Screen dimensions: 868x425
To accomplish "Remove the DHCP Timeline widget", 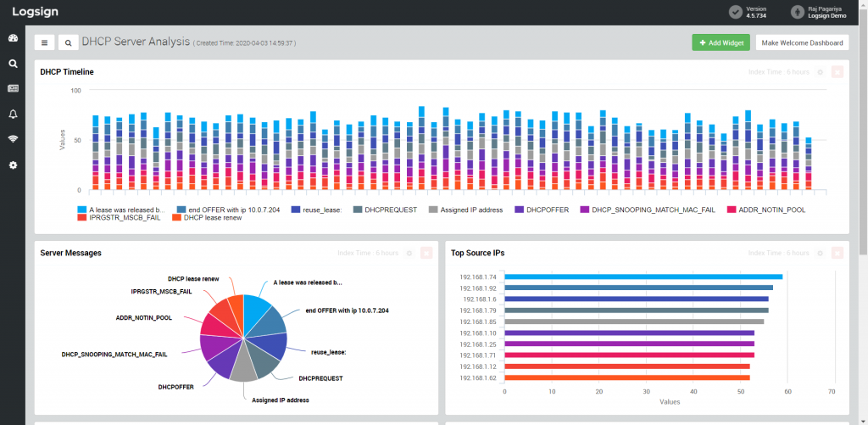I will pyautogui.click(x=837, y=72).
